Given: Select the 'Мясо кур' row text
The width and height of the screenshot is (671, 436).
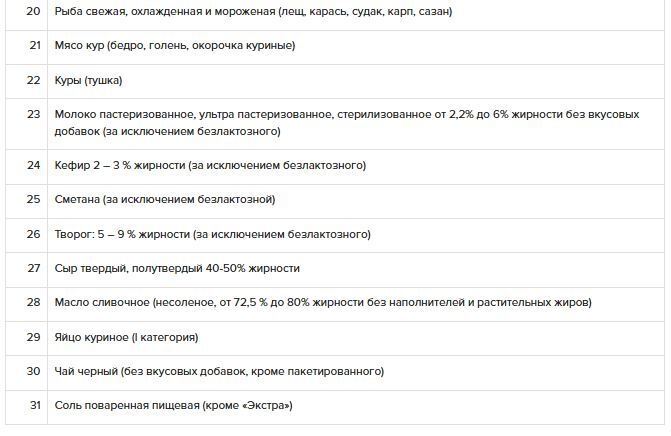Looking at the screenshot, I should 175,45.
